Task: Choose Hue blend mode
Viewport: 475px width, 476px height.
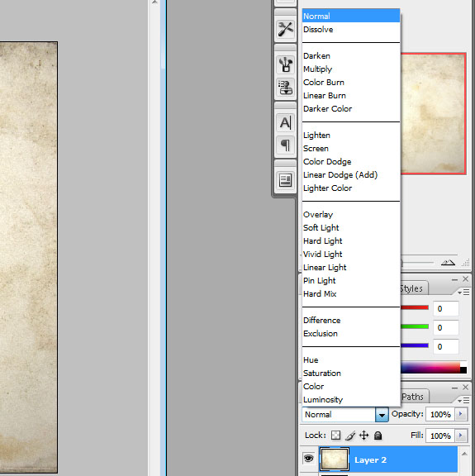Action: coord(351,359)
